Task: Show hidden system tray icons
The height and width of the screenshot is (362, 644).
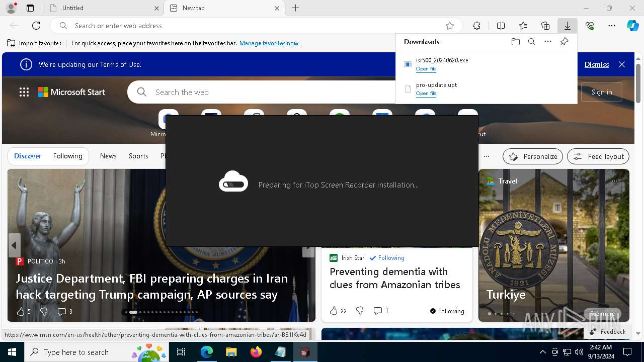Action: coord(542,352)
